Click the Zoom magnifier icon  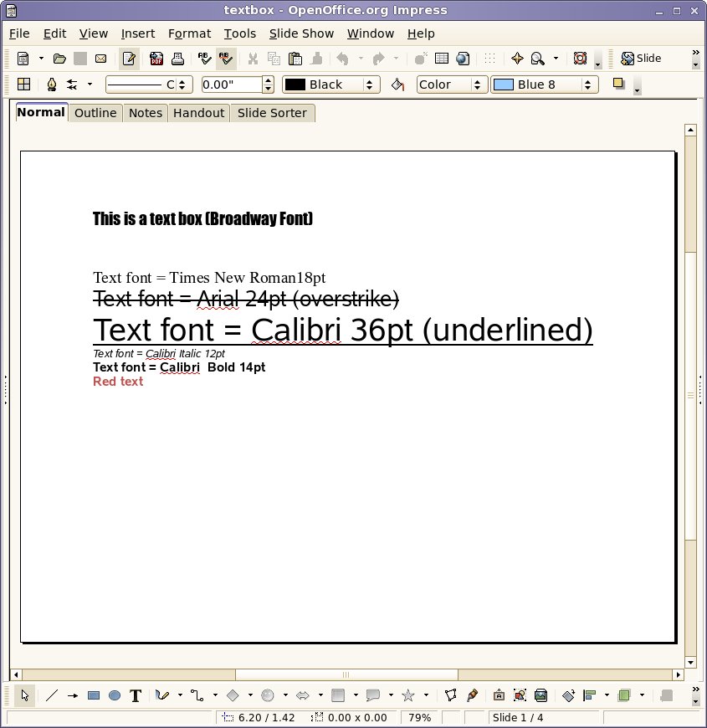537,59
